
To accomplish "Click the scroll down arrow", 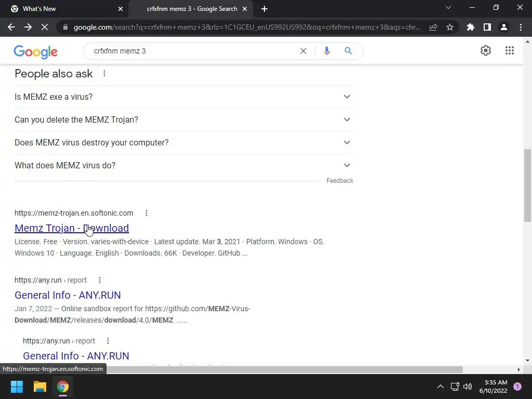I will (527, 361).
